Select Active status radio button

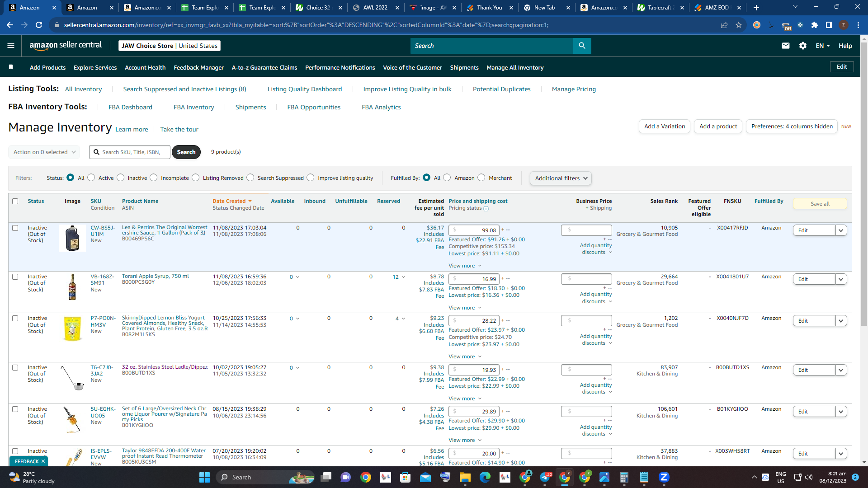(91, 178)
